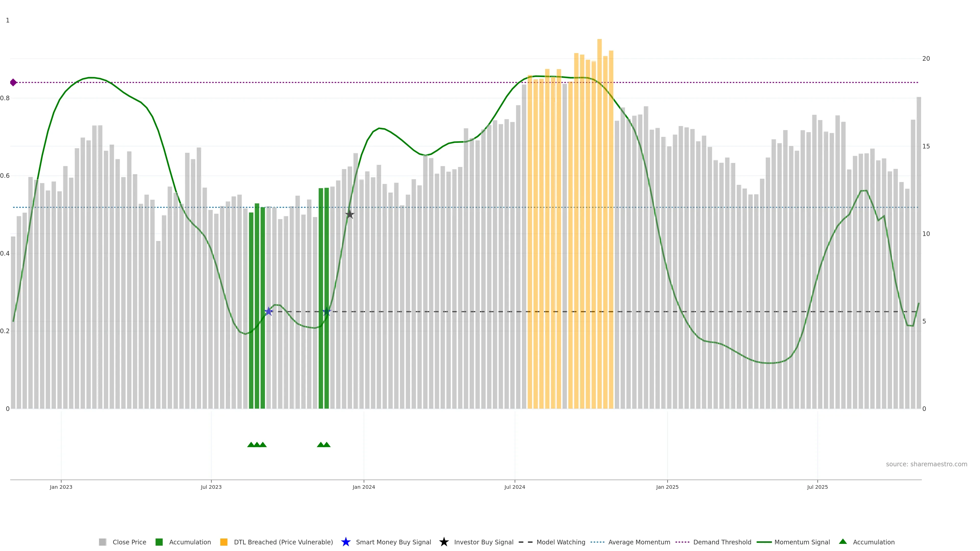Screen dimensions: 980x551
Task: Click the black star icon in legend
Action: pos(444,542)
